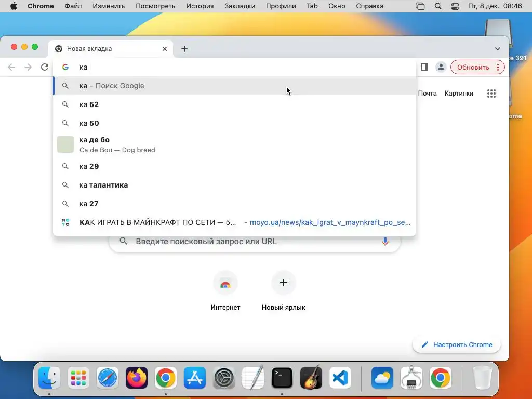
Task: Open the Изменить menu
Action: click(x=109, y=6)
